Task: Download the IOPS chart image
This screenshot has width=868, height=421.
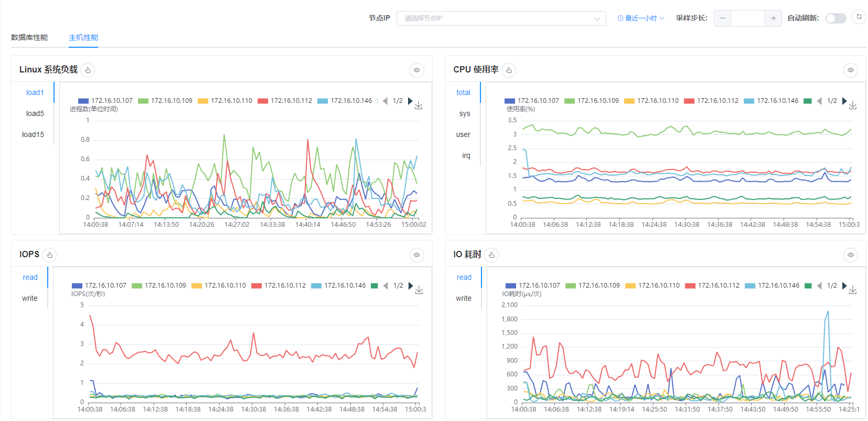Action: coord(419,290)
